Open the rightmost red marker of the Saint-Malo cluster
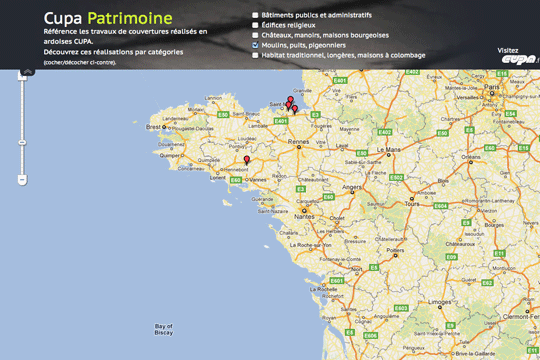The height and width of the screenshot is (360, 540). click(295, 110)
